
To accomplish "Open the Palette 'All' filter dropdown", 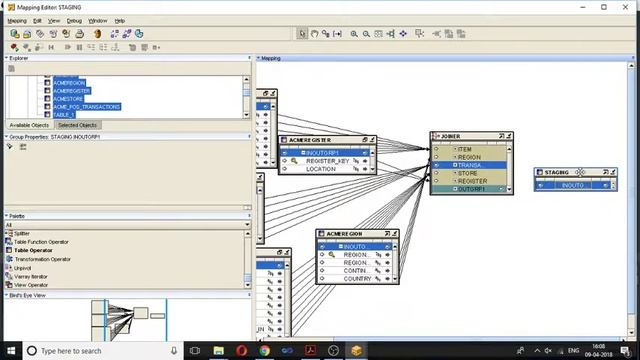I will point(247,224).
